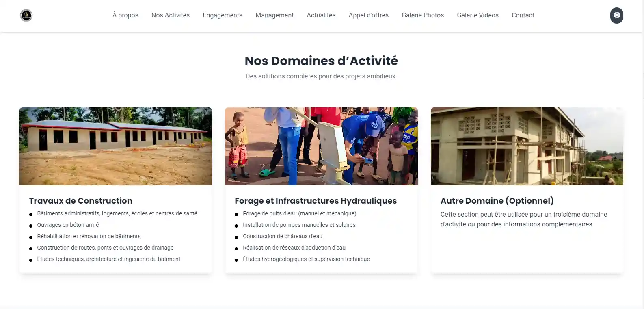Open Galerie Vidéos

478,15
